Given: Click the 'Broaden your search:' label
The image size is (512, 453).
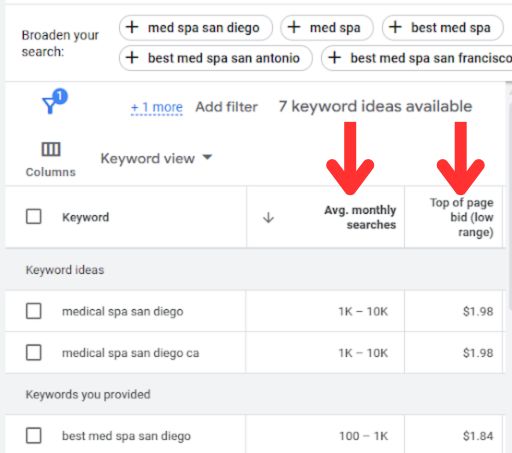Looking at the screenshot, I should click(60, 43).
